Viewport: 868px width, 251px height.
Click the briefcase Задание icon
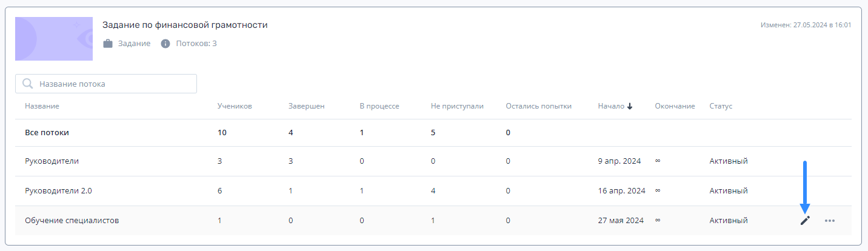pyautogui.click(x=108, y=44)
